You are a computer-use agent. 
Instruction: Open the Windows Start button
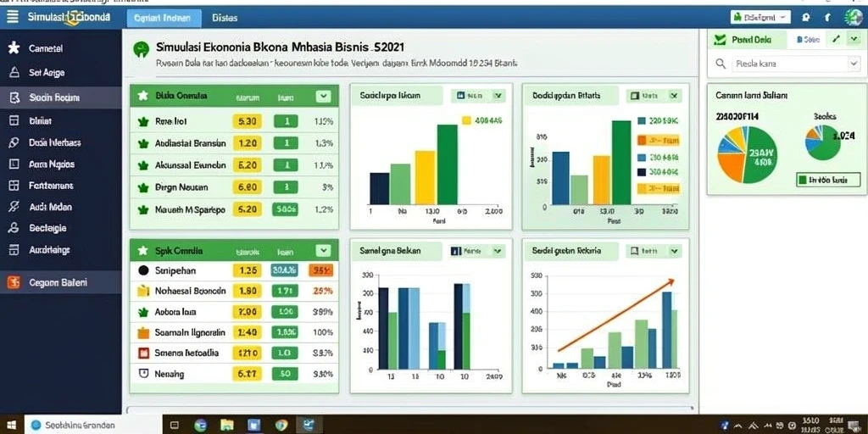pyautogui.click(x=11, y=426)
